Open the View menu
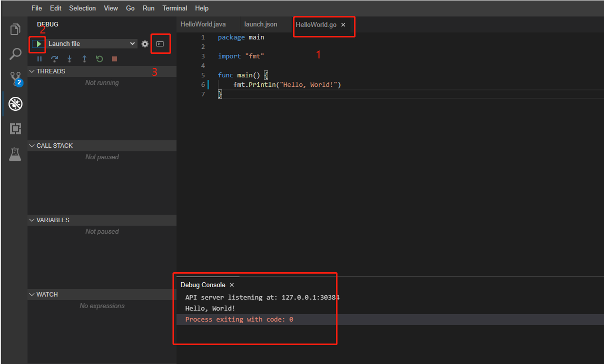Screen dimensions: 604x364 pos(111,8)
